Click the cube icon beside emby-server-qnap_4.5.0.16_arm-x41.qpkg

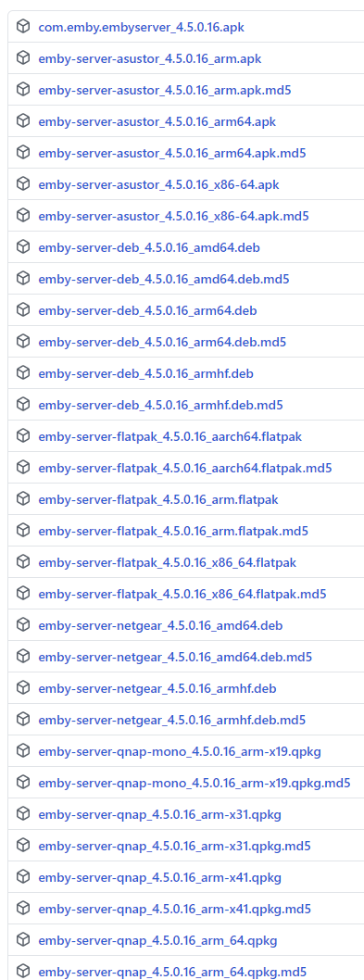pyautogui.click(x=23, y=877)
